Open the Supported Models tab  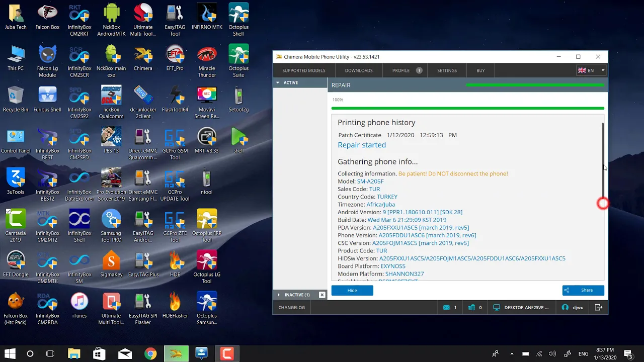coord(303,70)
